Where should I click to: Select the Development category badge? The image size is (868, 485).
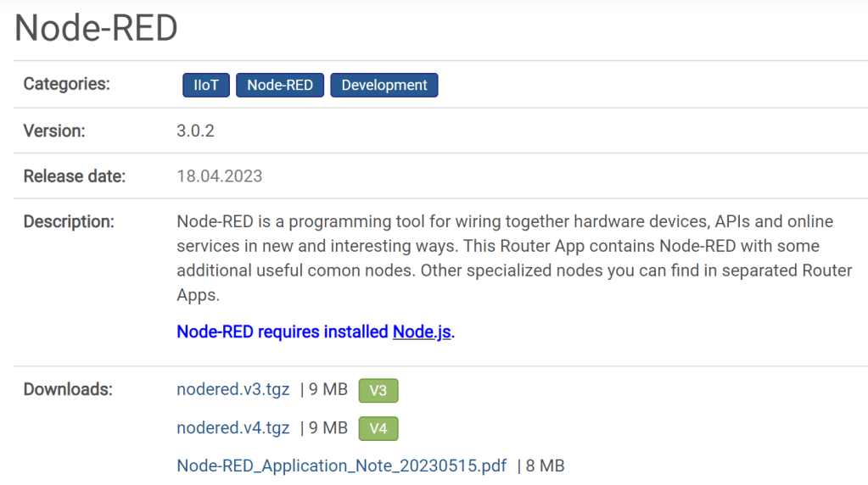coord(384,85)
